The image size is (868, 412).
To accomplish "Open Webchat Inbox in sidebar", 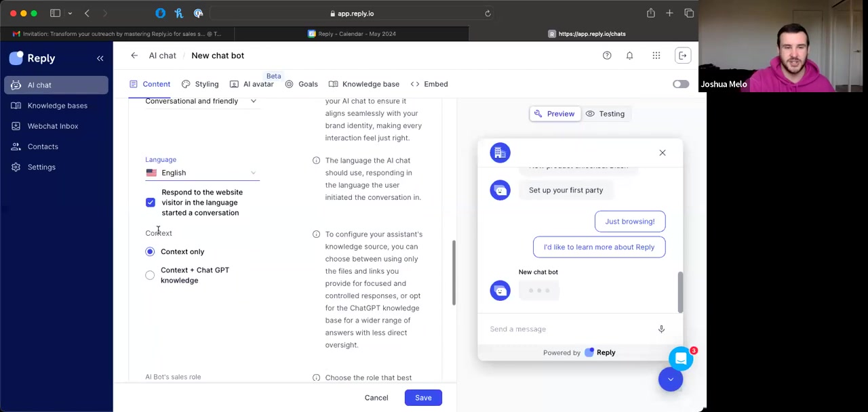I will tap(56, 126).
